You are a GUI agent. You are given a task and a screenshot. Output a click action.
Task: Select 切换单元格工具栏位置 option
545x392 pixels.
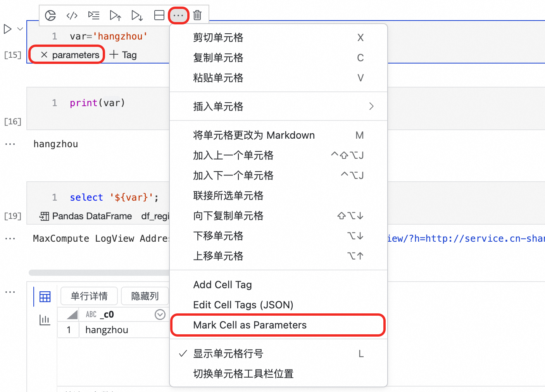click(278, 374)
